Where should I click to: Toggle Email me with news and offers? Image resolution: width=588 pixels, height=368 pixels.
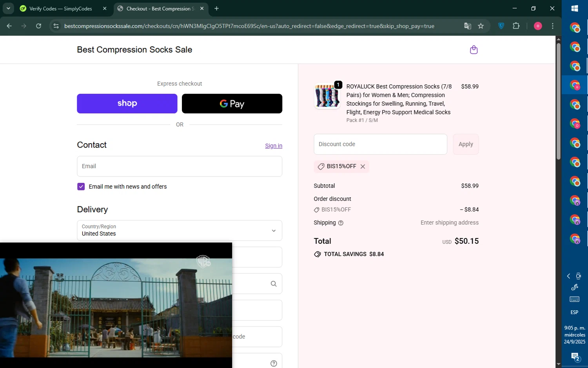pyautogui.click(x=81, y=187)
